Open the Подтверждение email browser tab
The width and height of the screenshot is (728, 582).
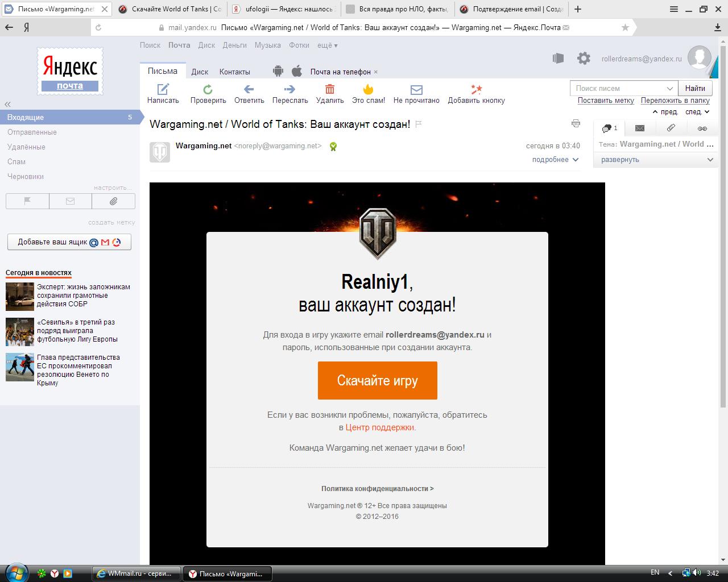click(511, 9)
